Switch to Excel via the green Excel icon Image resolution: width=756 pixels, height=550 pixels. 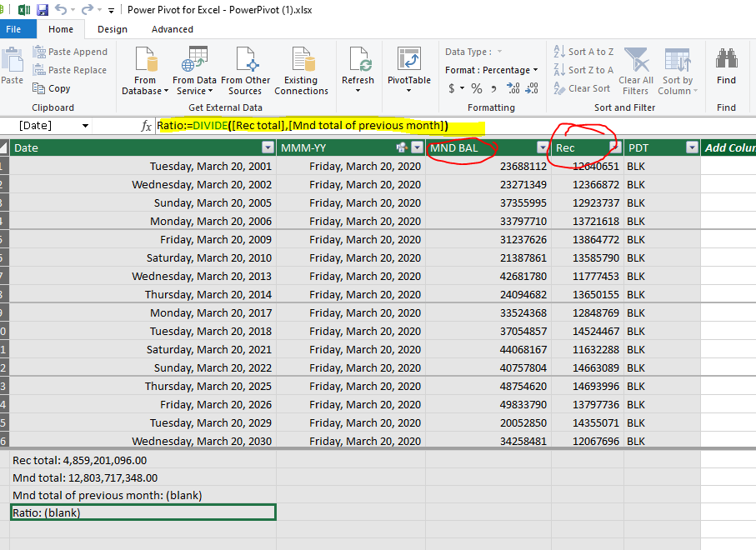tap(23, 10)
